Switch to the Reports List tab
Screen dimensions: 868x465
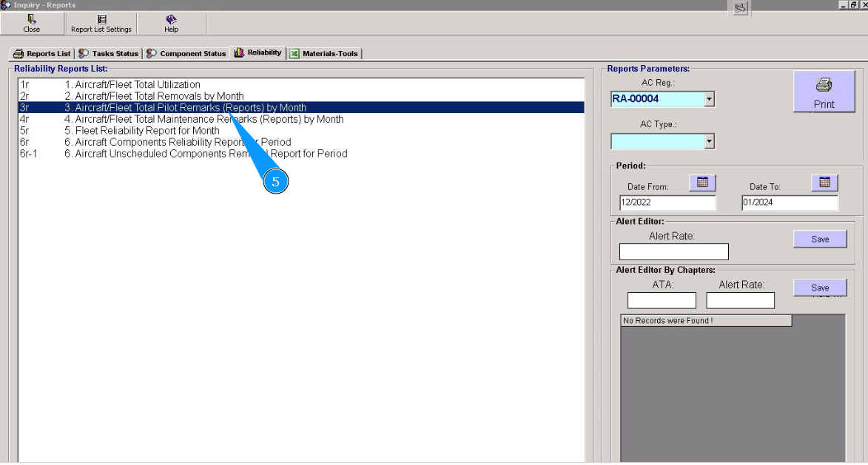[x=42, y=54]
